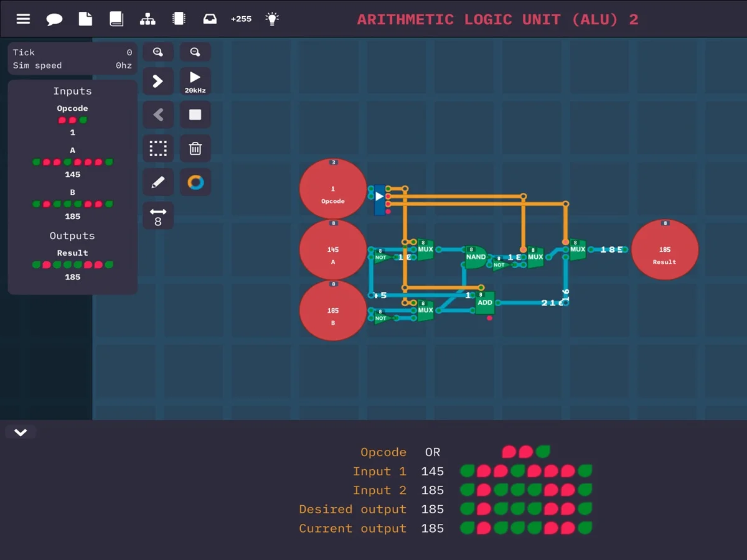The width and height of the screenshot is (747, 560).
Task: Click the trash delete icon
Action: pyautogui.click(x=195, y=149)
